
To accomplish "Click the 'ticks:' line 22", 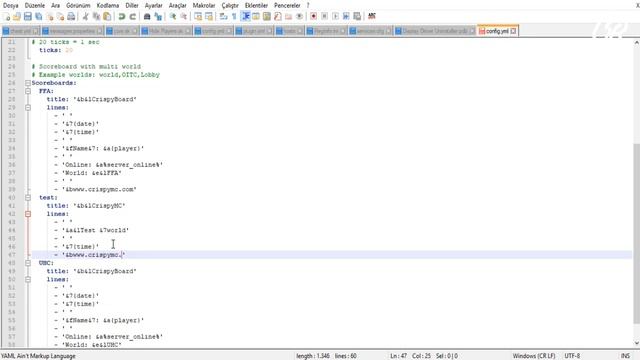I will 56,50.
